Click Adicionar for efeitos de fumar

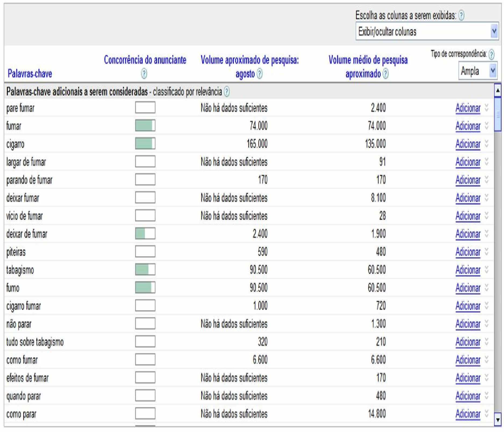point(468,378)
